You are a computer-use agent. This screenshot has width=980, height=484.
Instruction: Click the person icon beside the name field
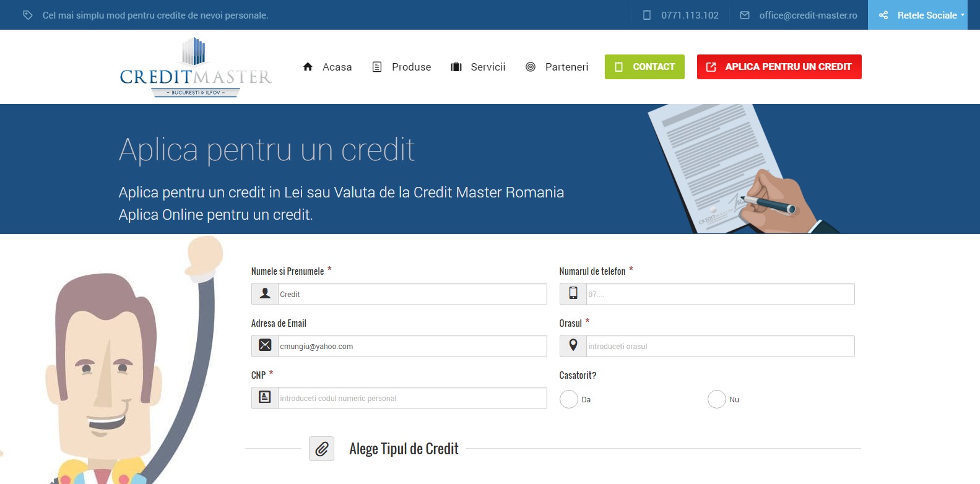(x=265, y=294)
